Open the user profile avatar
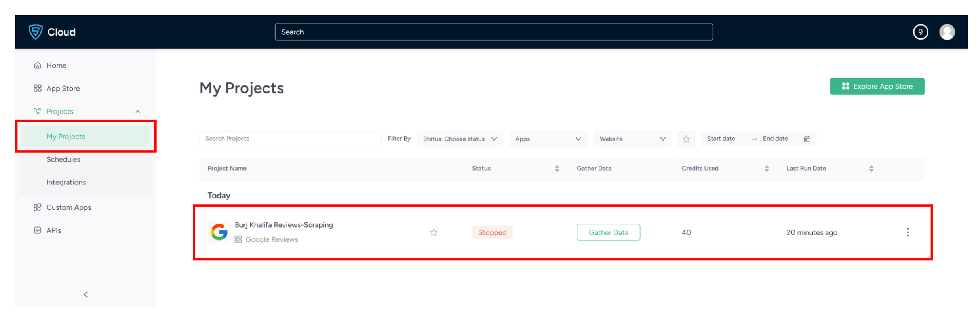980x323 pixels. 947,32
